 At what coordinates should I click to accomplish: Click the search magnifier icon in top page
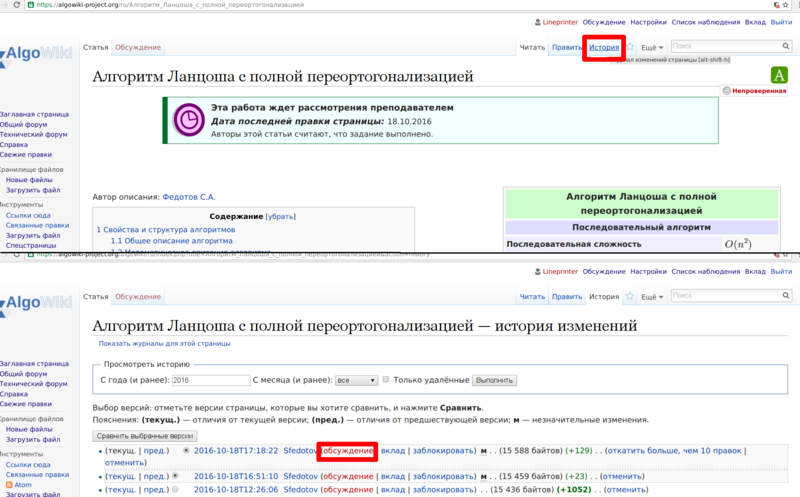[786, 46]
